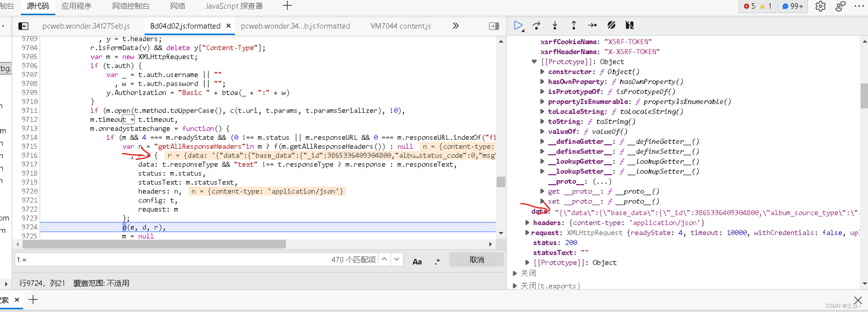Click the Step debugger arrow icon

[592, 26]
